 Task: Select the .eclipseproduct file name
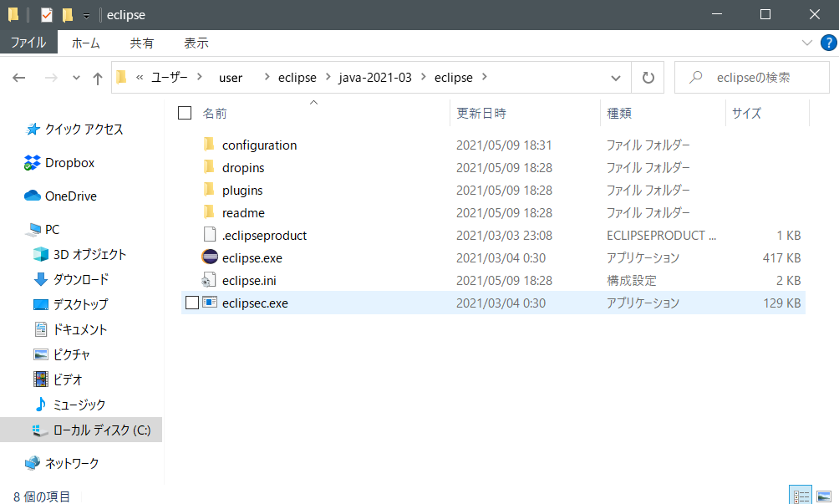click(264, 236)
